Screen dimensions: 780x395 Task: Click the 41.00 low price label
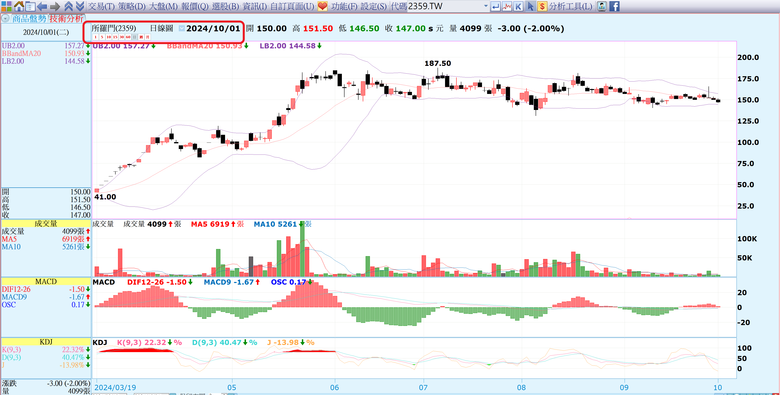105,197
